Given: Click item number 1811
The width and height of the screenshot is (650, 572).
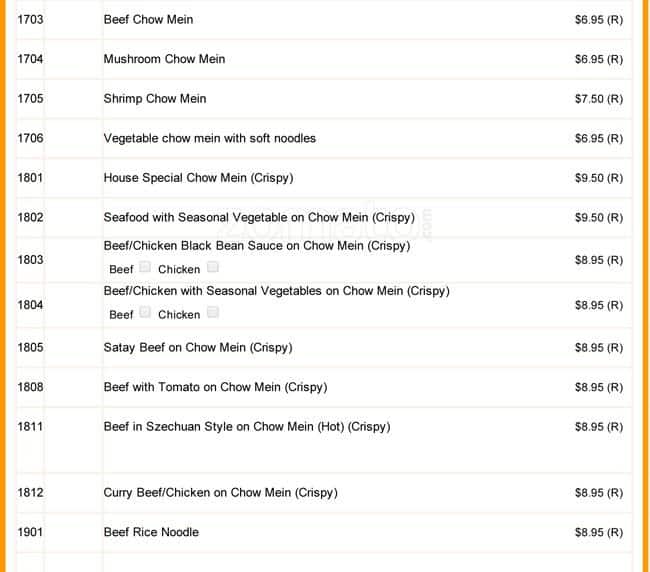Looking at the screenshot, I should pyautogui.click(x=30, y=427).
